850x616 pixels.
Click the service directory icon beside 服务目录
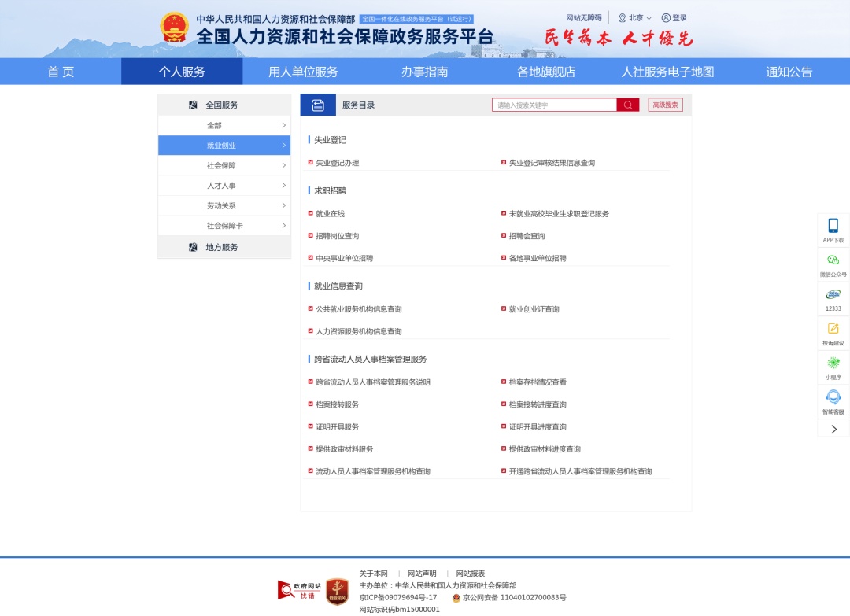pyautogui.click(x=318, y=104)
